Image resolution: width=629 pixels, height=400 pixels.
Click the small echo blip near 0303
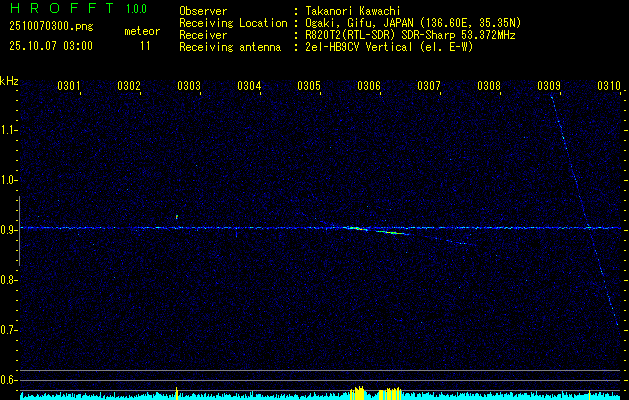pos(177,217)
